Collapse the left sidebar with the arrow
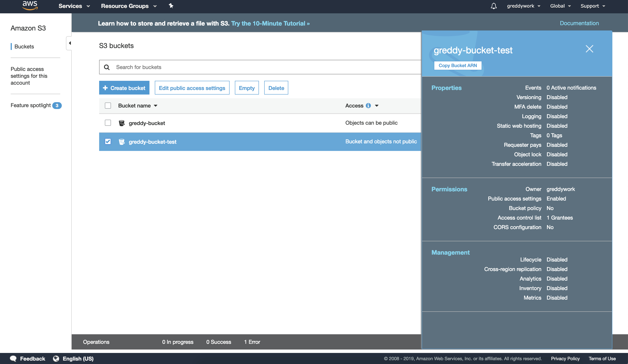The image size is (628, 364). [70, 43]
